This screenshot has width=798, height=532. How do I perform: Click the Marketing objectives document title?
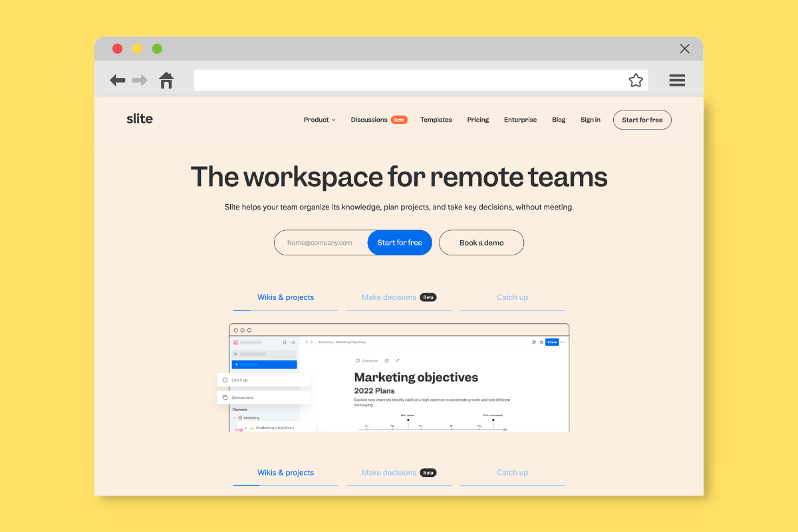[x=416, y=377]
